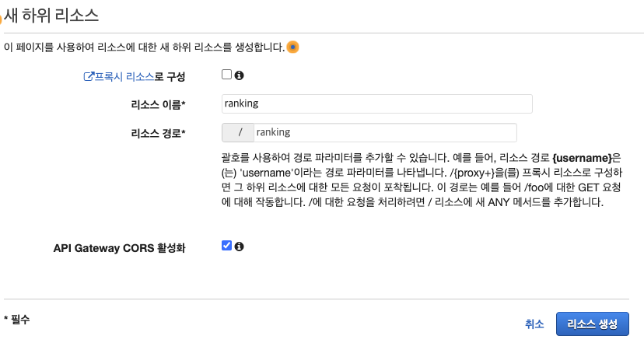The image size is (644, 343).
Task: Uncheck the API Gateway CORS 활성화 checkbox
Action: 226,246
